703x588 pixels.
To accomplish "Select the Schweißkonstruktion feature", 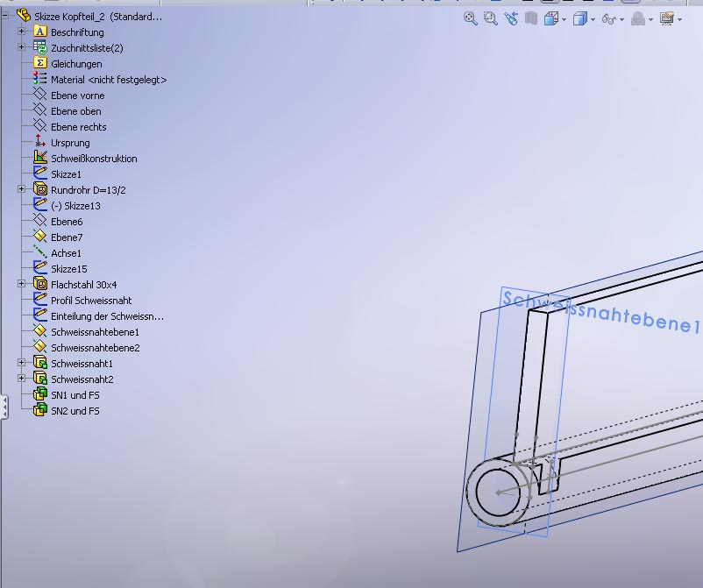I will [x=94, y=159].
